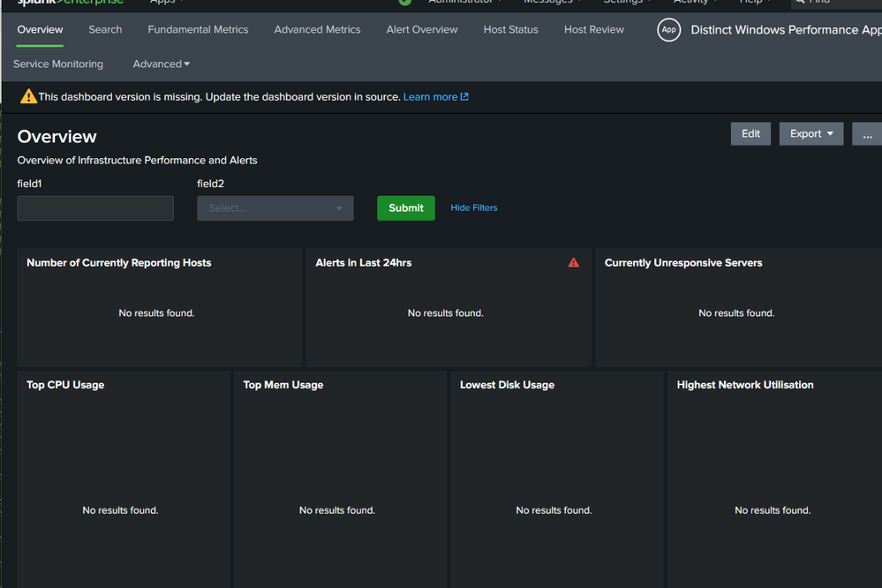Click the Hide Filters link
The width and height of the screenshot is (882, 588).
474,208
